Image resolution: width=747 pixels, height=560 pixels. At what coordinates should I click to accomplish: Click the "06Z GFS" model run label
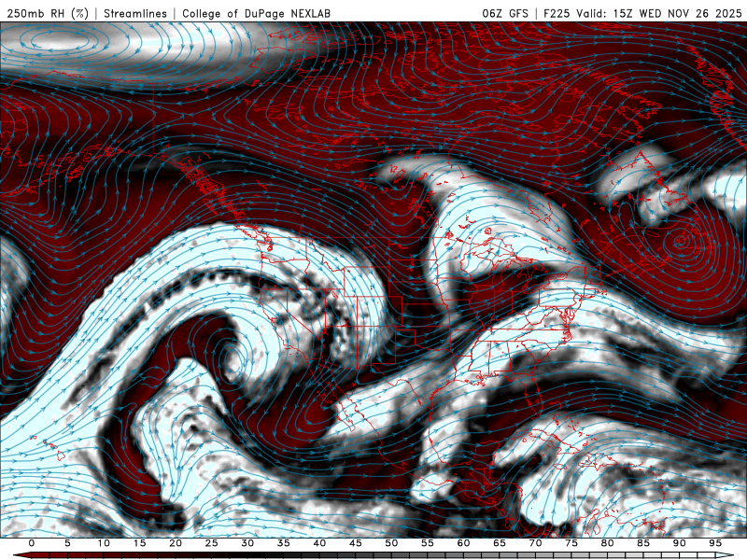pos(505,13)
